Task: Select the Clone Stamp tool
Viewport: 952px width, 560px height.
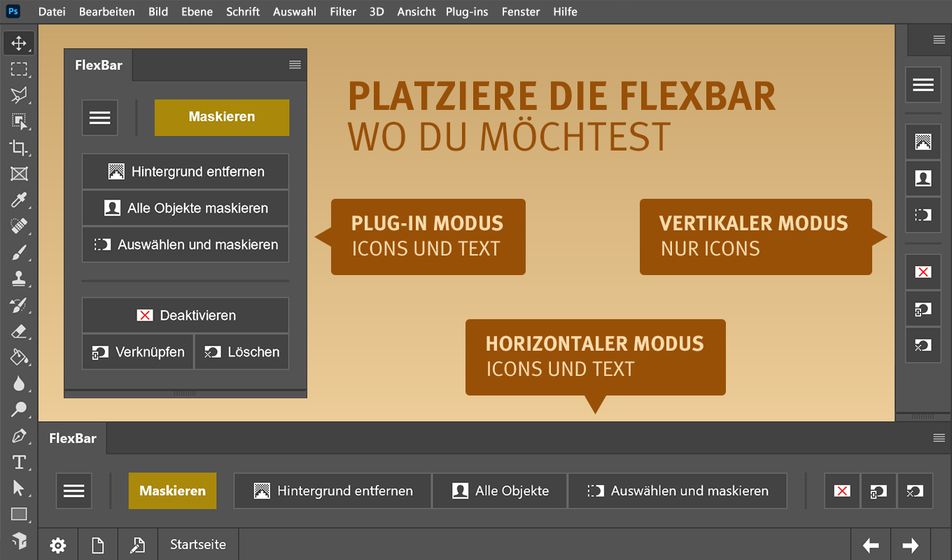Action: click(19, 279)
